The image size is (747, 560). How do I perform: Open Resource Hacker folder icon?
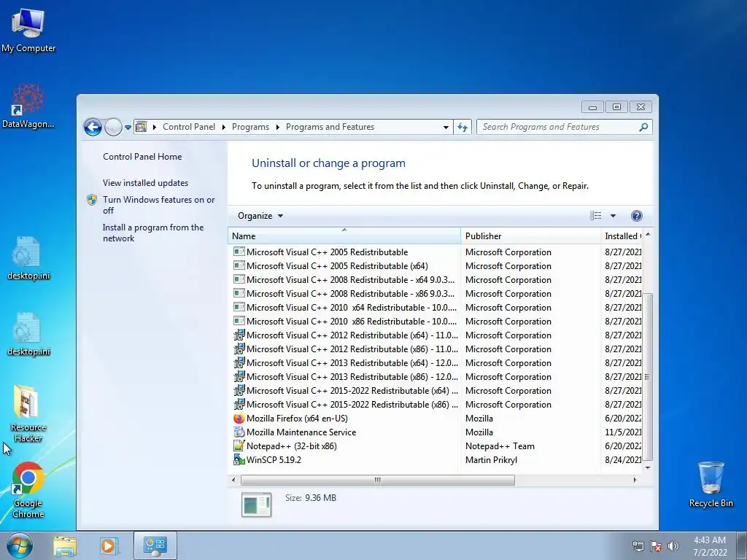coord(28,413)
